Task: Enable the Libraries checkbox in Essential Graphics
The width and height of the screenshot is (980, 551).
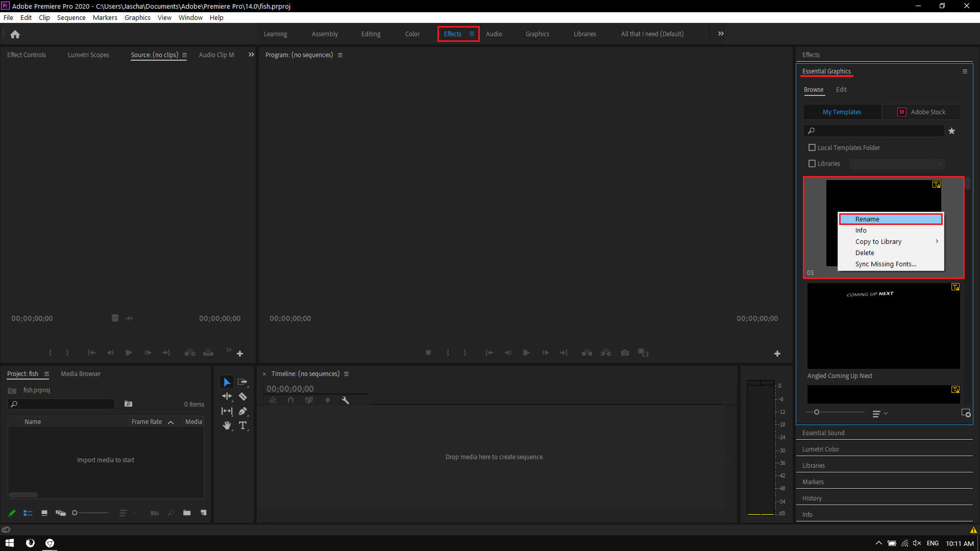Action: tap(812, 163)
